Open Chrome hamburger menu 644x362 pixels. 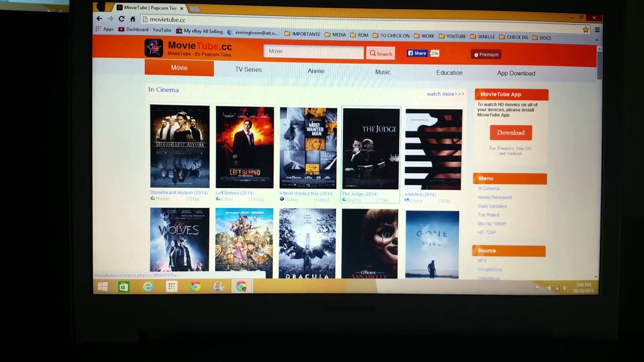[597, 30]
